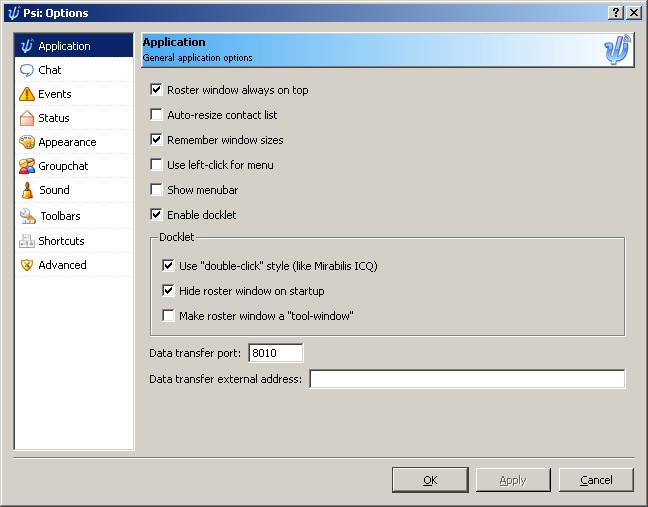The image size is (648, 507).
Task: Focus the Data transfer external address field
Action: (467, 379)
